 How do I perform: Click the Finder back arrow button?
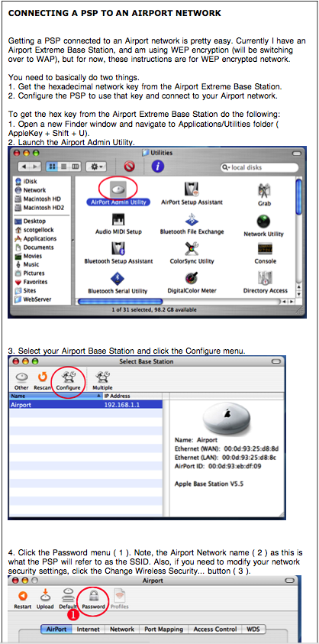coord(24,167)
